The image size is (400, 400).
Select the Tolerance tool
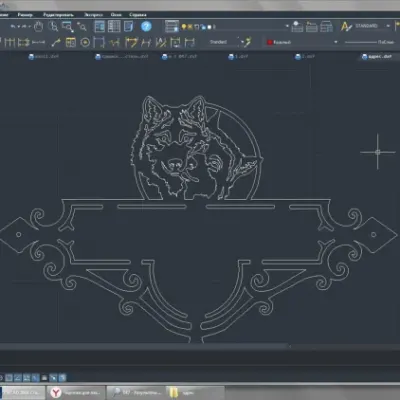(x=71, y=42)
